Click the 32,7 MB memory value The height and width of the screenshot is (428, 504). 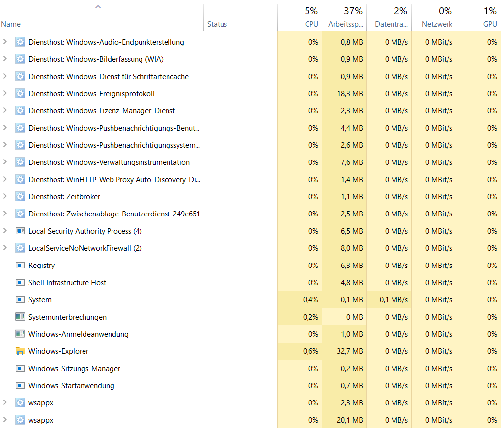tap(350, 351)
